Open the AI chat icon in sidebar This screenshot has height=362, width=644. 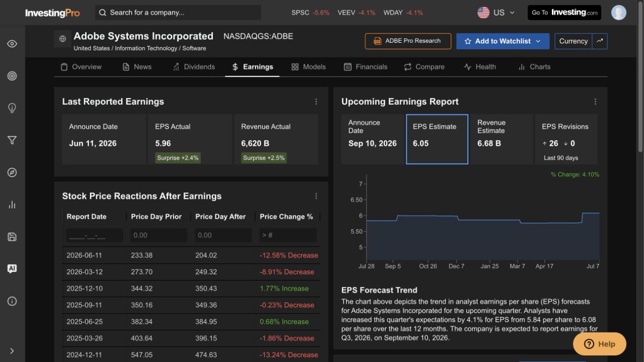tap(12, 269)
